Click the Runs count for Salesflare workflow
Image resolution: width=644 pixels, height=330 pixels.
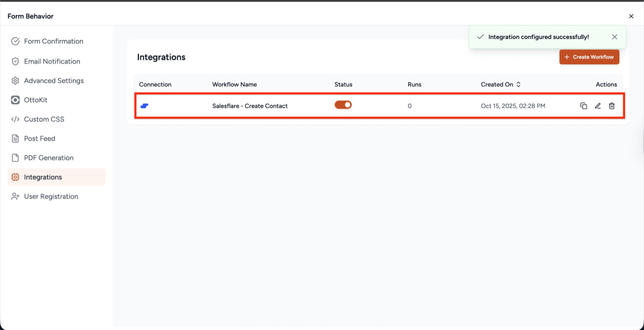409,106
